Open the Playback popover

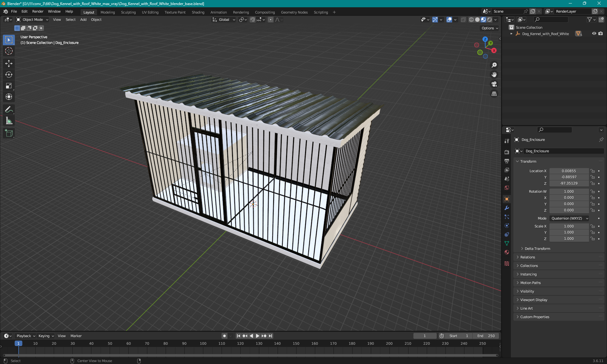[x=26, y=336]
